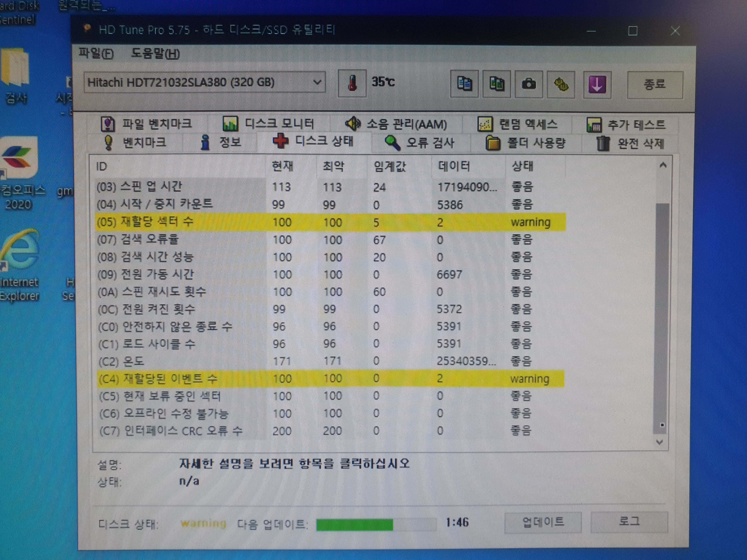Click the 상태 column header

pyautogui.click(x=522, y=166)
